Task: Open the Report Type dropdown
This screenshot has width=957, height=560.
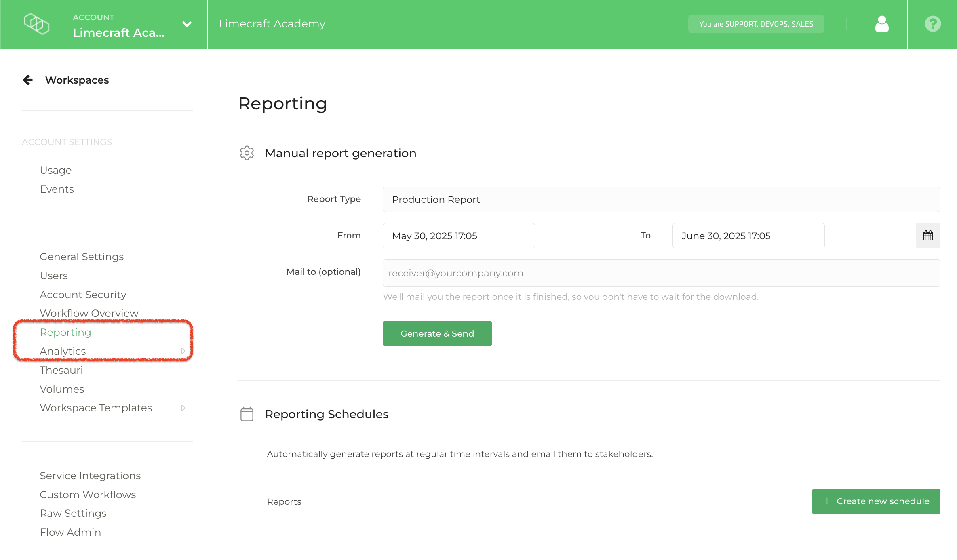Action: tap(661, 200)
